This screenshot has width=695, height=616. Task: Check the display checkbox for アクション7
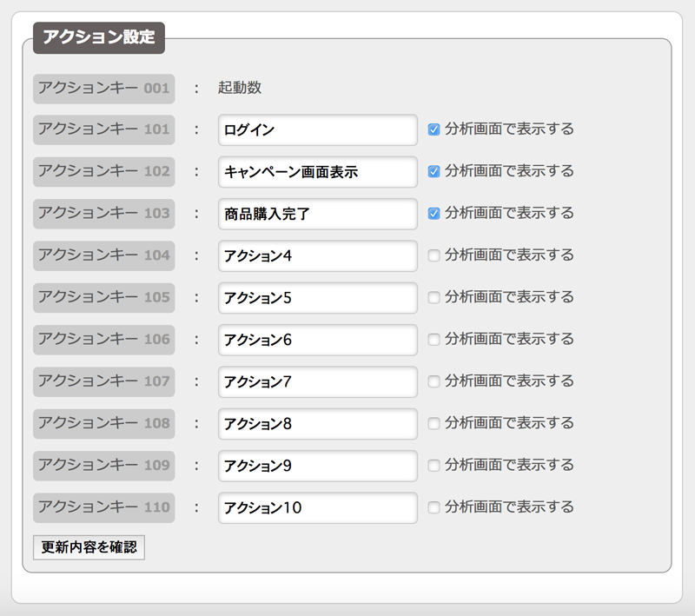click(x=434, y=381)
